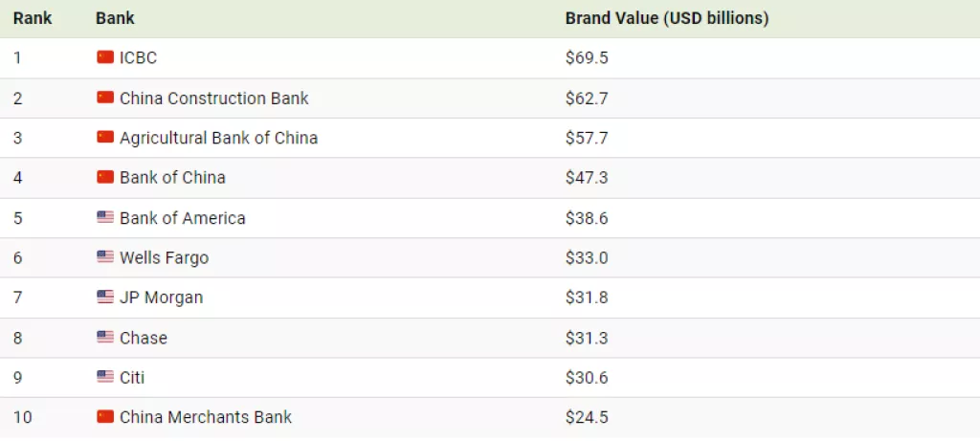Click the $33.0 Wells Fargo value

click(x=587, y=257)
